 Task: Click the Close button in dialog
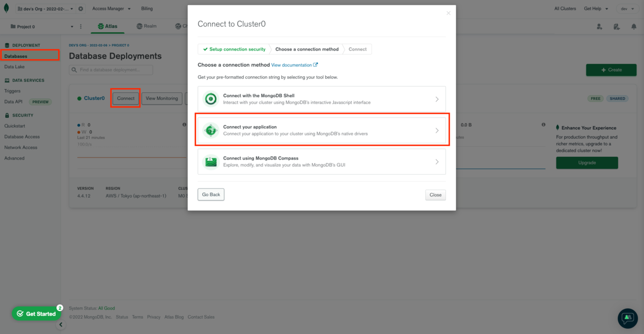[x=435, y=195]
